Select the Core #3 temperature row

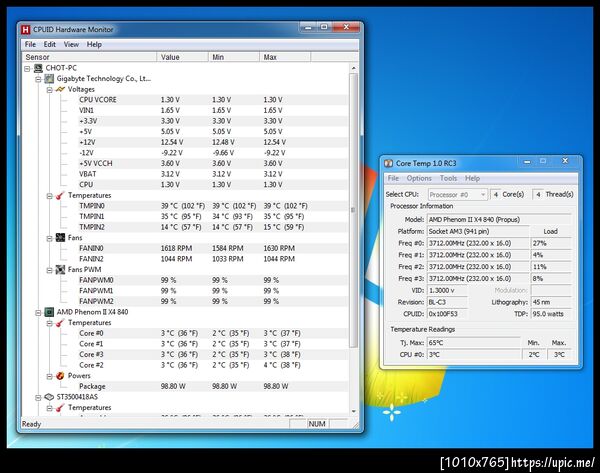(x=213, y=355)
